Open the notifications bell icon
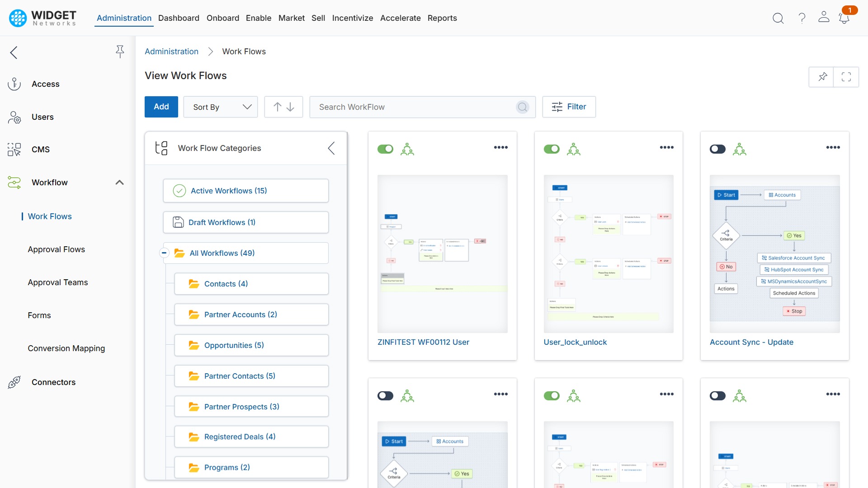 (x=844, y=19)
